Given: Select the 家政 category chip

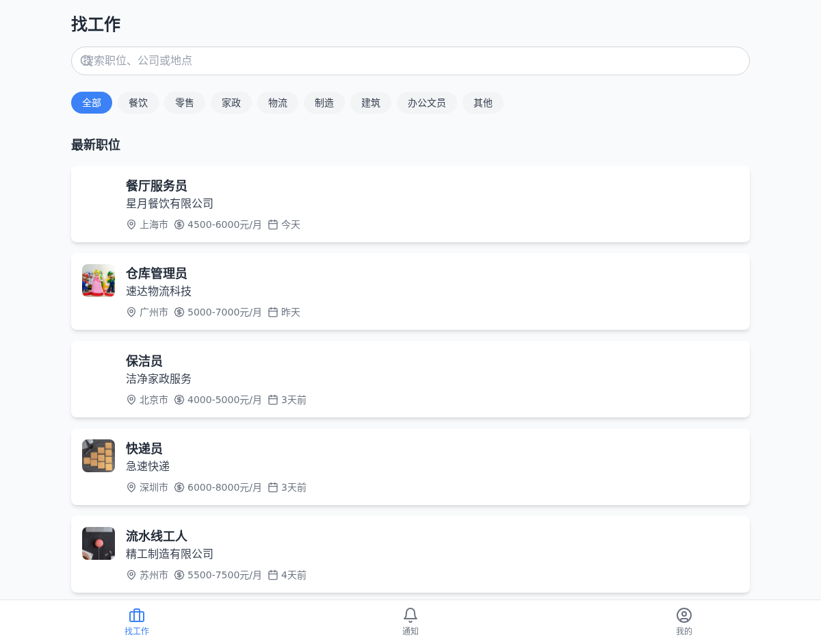Looking at the screenshot, I should [231, 103].
